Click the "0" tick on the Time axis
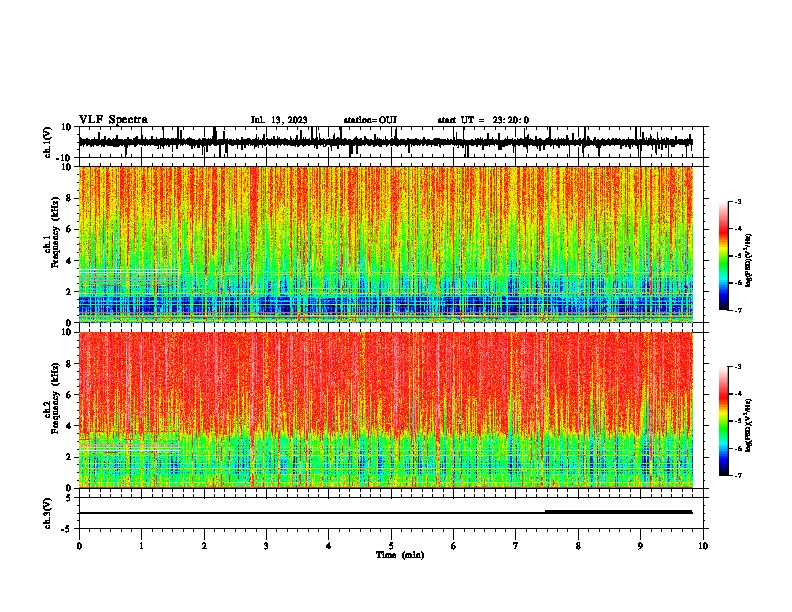 (x=79, y=546)
